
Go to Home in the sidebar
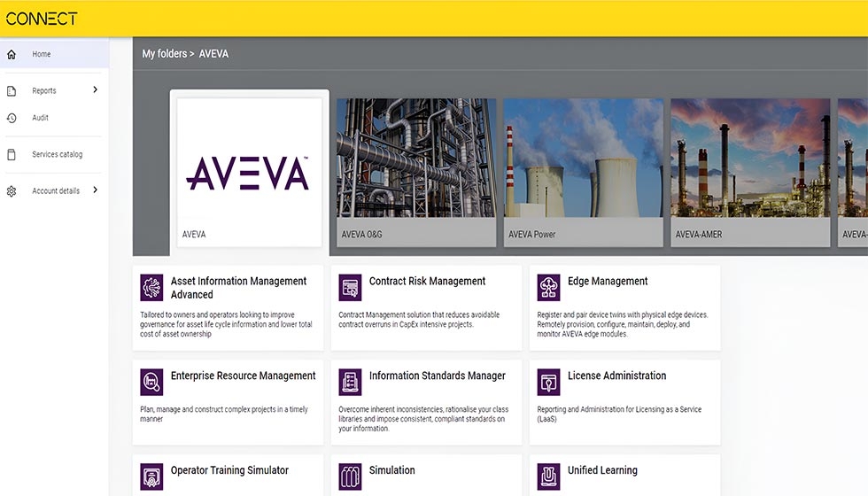click(x=42, y=54)
